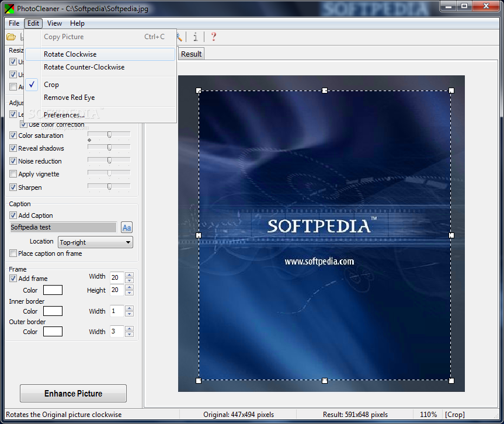
Task: Click the frame Height input field
Action: click(117, 290)
